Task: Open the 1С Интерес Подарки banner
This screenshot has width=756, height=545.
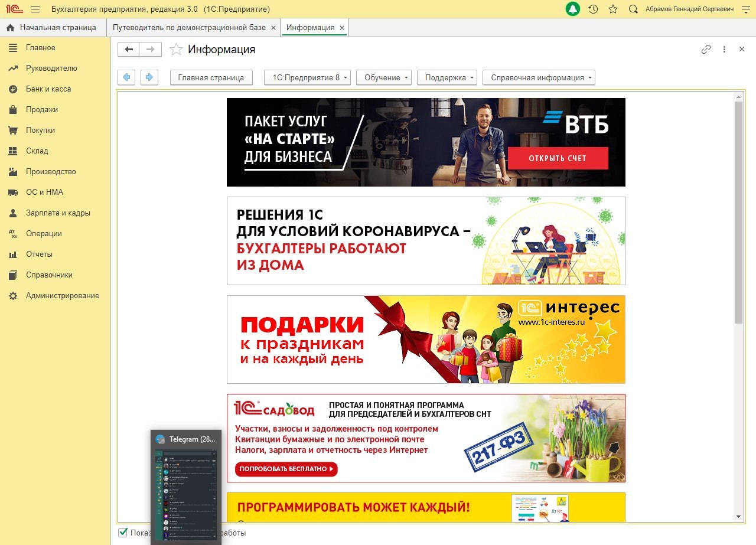Action: pos(426,340)
